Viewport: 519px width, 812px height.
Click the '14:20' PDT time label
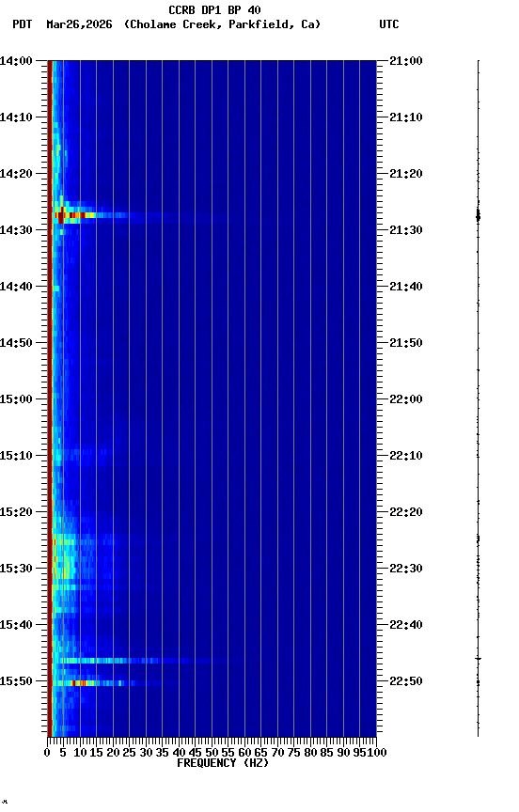point(16,174)
